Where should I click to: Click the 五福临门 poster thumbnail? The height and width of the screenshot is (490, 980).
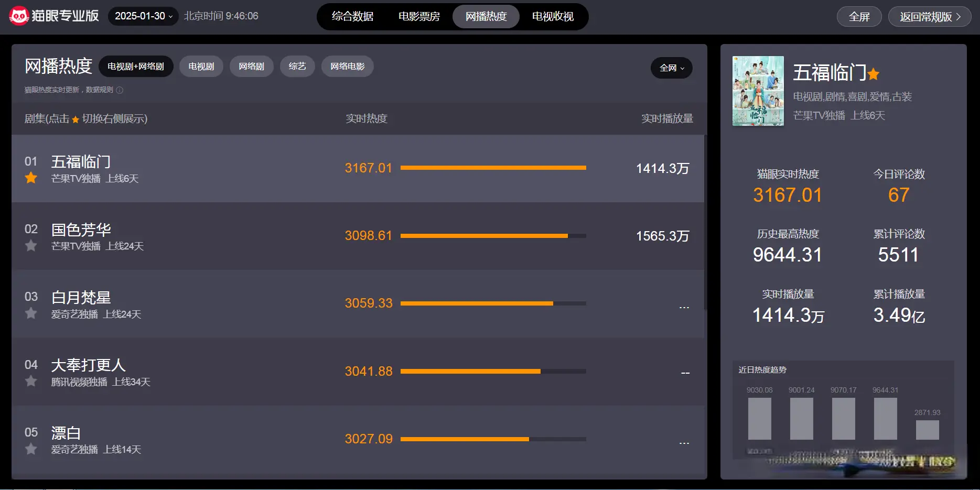pyautogui.click(x=758, y=91)
